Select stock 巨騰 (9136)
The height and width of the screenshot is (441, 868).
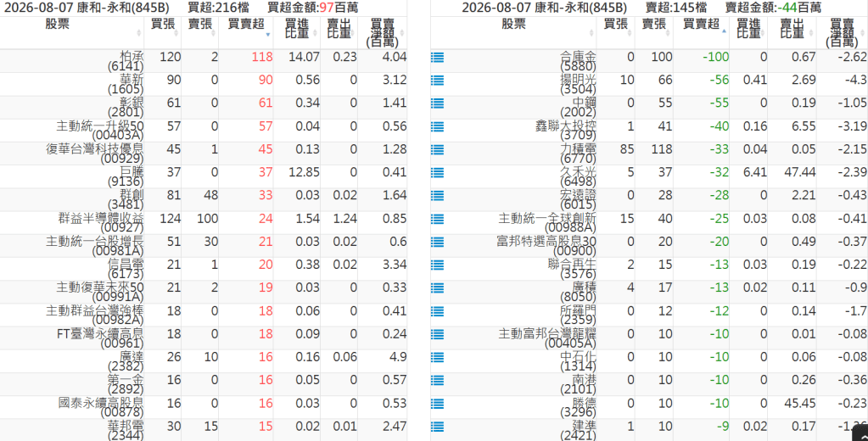126,177
